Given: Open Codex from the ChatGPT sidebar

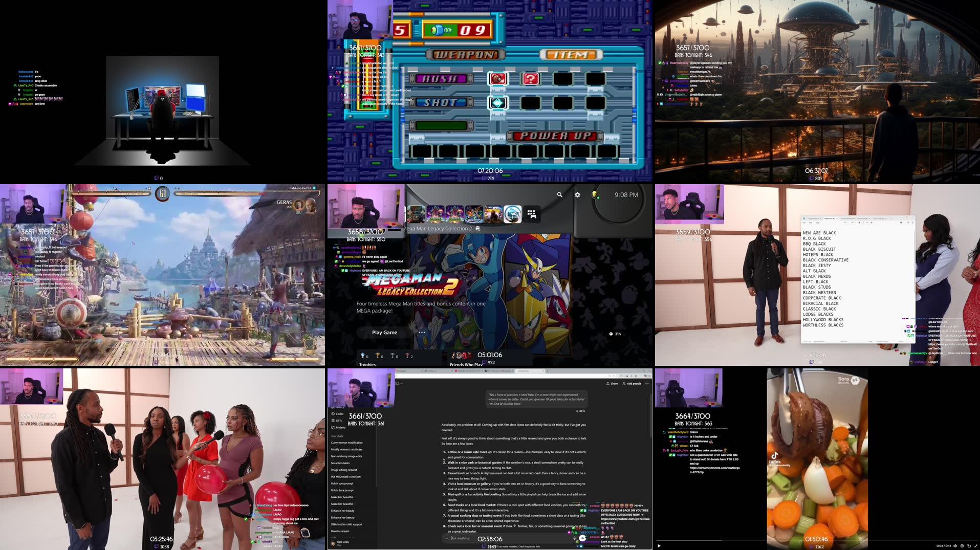Looking at the screenshot, I should coord(339,414).
